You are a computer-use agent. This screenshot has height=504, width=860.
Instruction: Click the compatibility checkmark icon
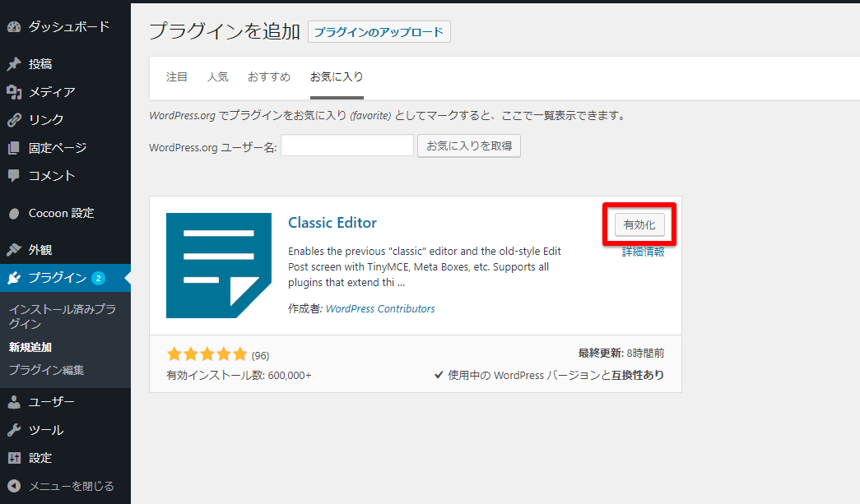click(x=439, y=375)
